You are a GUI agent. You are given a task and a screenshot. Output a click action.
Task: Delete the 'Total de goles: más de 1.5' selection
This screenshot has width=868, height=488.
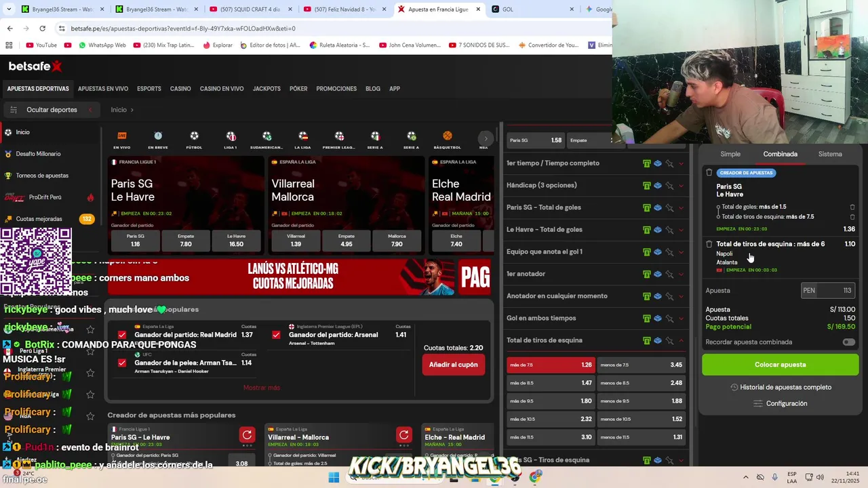pos(852,207)
